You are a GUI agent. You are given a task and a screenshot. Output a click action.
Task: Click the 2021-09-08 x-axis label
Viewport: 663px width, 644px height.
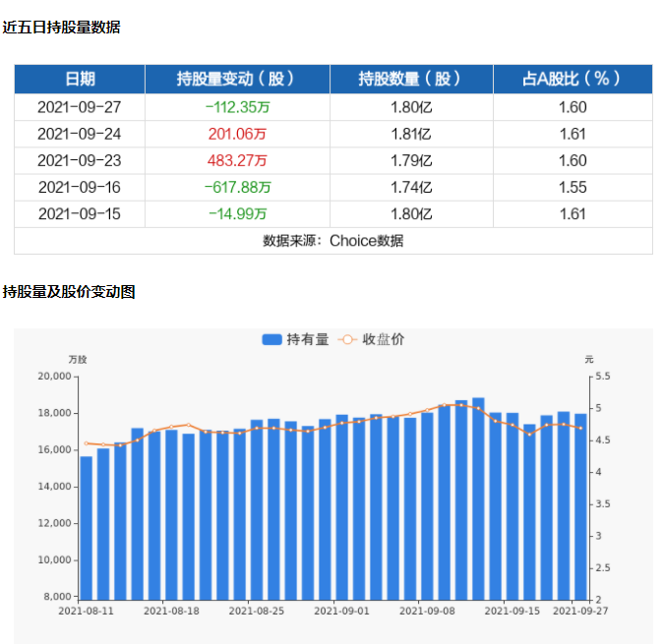pos(427,611)
